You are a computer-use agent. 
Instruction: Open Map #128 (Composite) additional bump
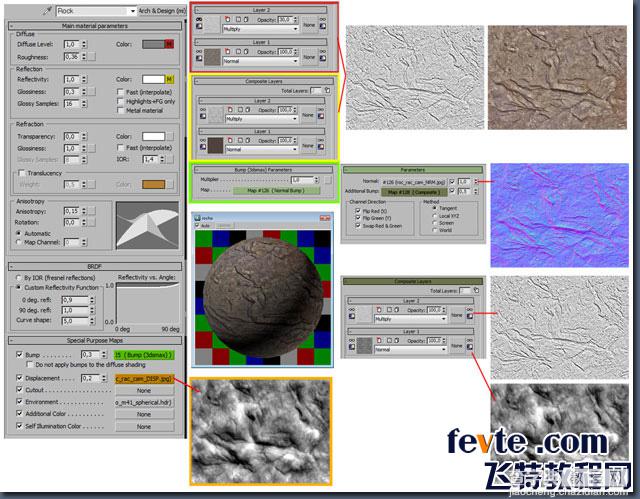pos(414,192)
